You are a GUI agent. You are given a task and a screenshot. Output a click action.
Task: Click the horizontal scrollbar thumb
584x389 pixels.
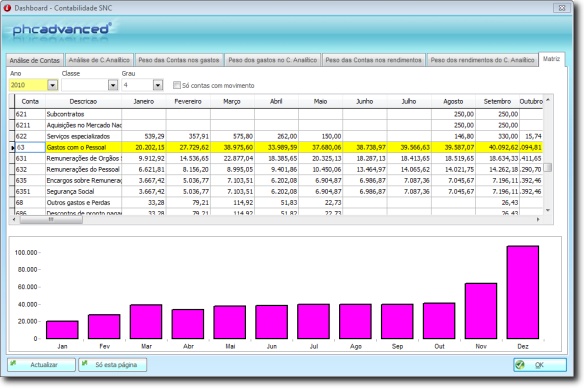coord(51,219)
